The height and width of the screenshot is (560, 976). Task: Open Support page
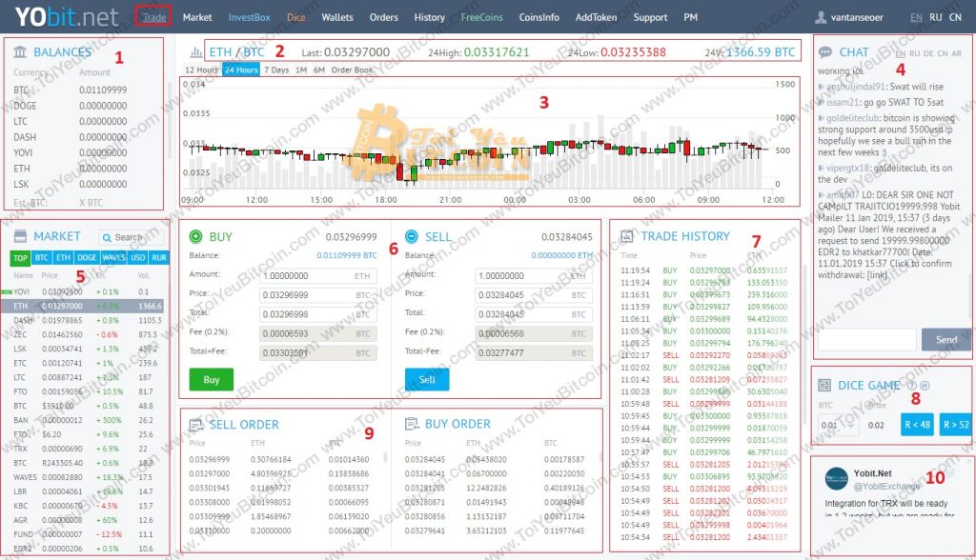(x=650, y=17)
